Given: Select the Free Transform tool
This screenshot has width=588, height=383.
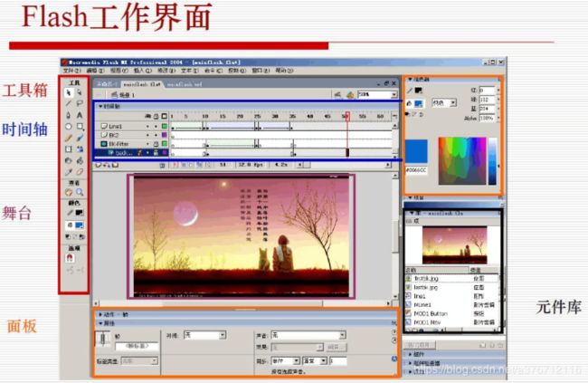Looking at the screenshot, I should point(69,149).
